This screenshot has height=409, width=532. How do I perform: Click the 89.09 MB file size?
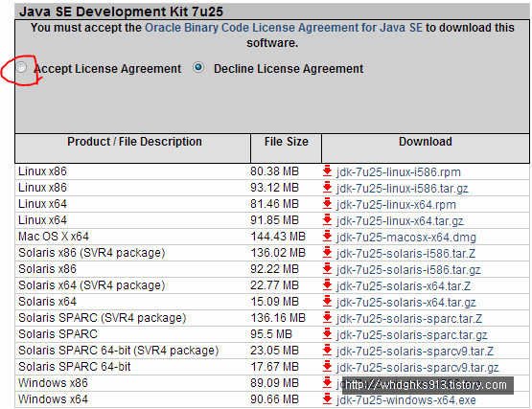point(274,382)
